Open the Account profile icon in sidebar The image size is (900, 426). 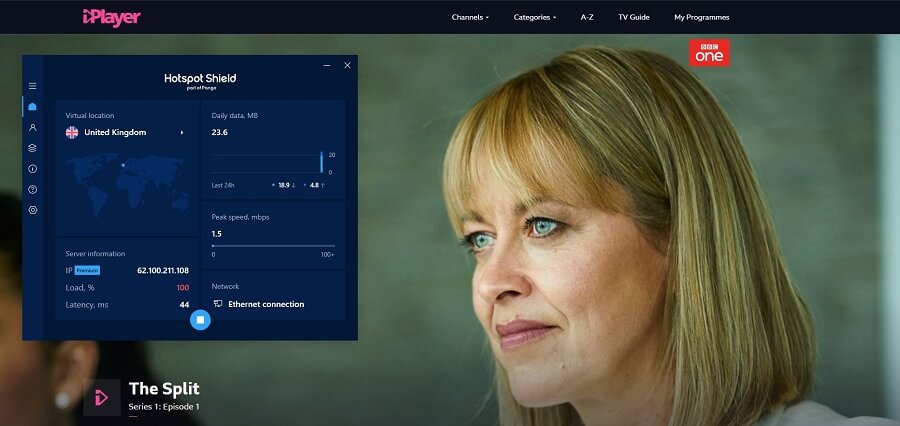click(33, 127)
